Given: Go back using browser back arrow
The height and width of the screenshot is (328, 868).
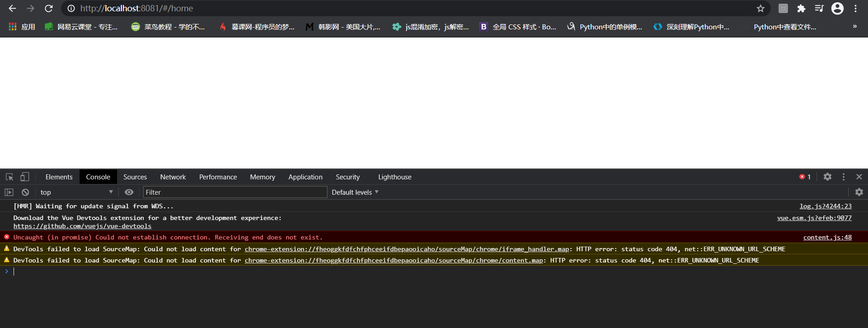Looking at the screenshot, I should coord(12,8).
